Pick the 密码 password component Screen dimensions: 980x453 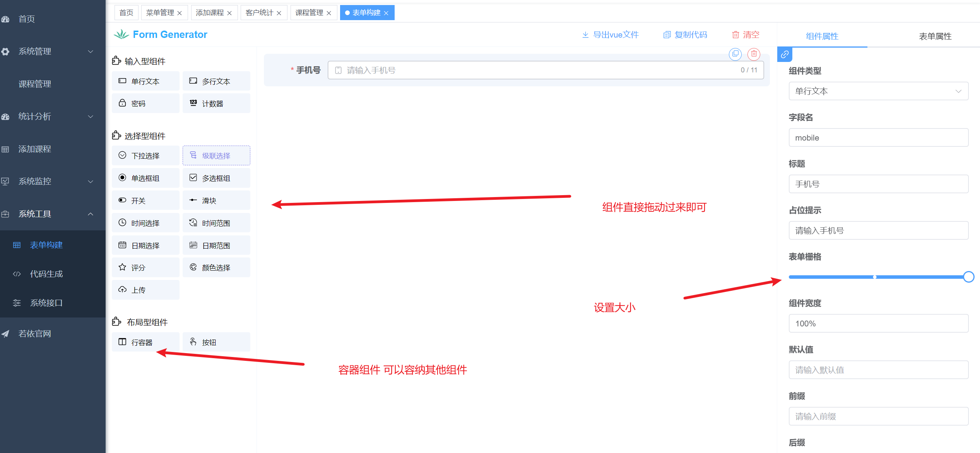tap(145, 103)
